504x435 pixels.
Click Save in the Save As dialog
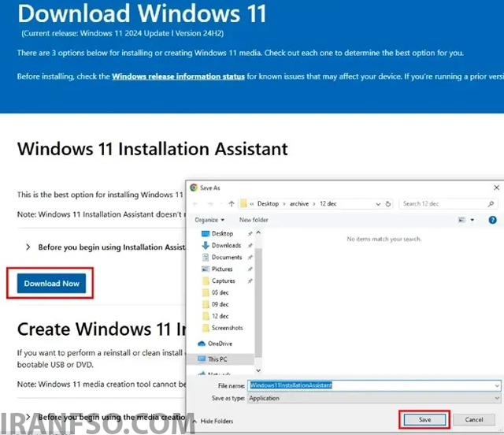tap(424, 419)
